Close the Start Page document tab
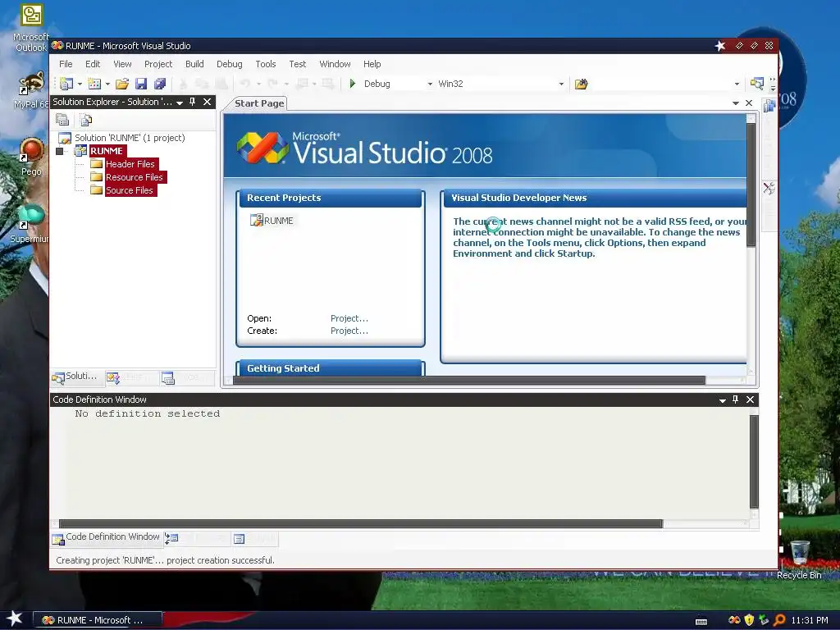Screen dimensions: 840x630 pos(749,103)
